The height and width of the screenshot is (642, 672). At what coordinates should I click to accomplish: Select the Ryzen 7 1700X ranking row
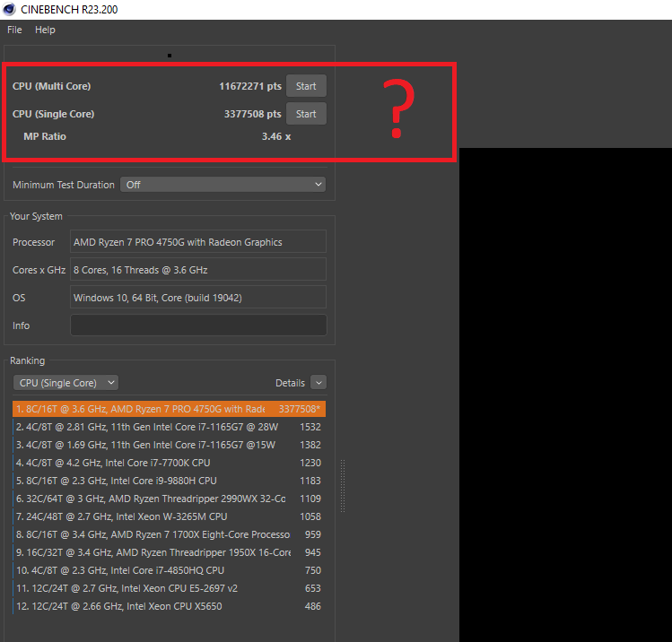169,534
